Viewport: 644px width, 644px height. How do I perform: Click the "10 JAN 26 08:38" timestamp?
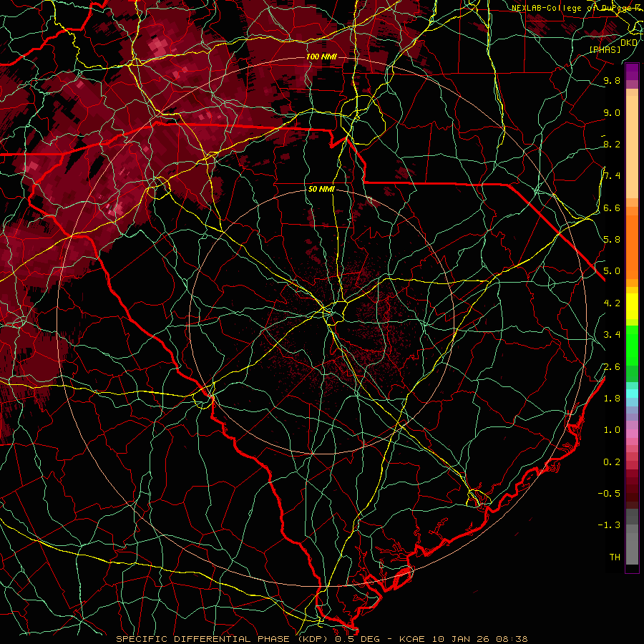point(479,639)
